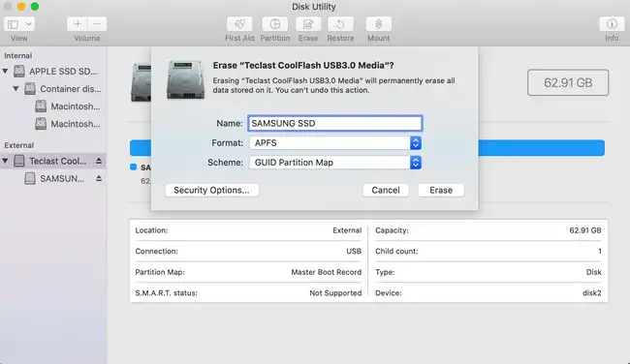Cancel the erase dialog

tap(386, 190)
